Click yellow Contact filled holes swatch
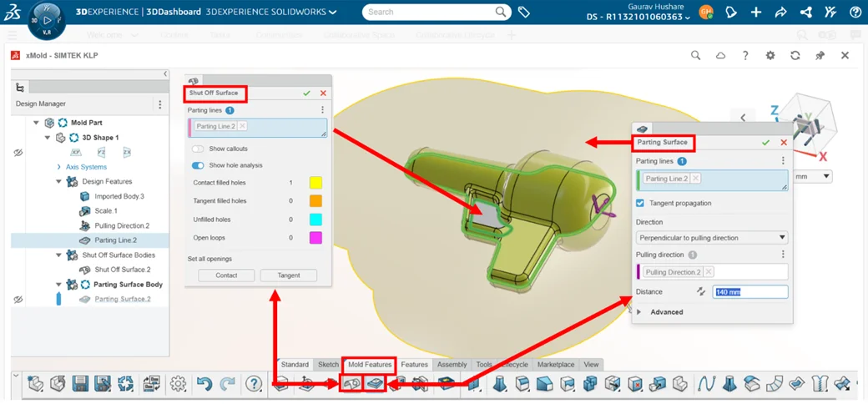868x404 pixels. pos(315,183)
